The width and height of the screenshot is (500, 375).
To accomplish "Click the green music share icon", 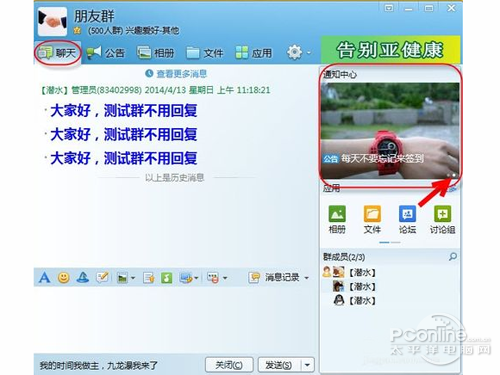I will (166, 277).
